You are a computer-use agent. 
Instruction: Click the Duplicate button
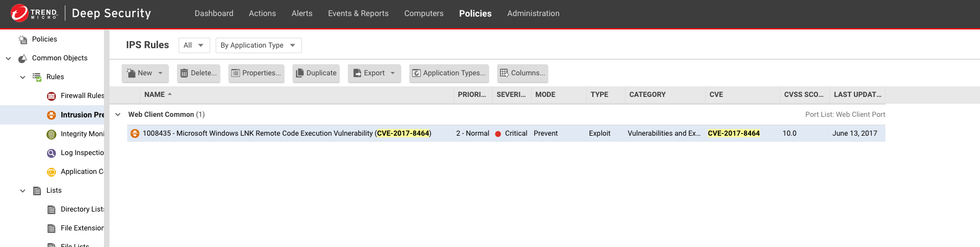(x=316, y=73)
